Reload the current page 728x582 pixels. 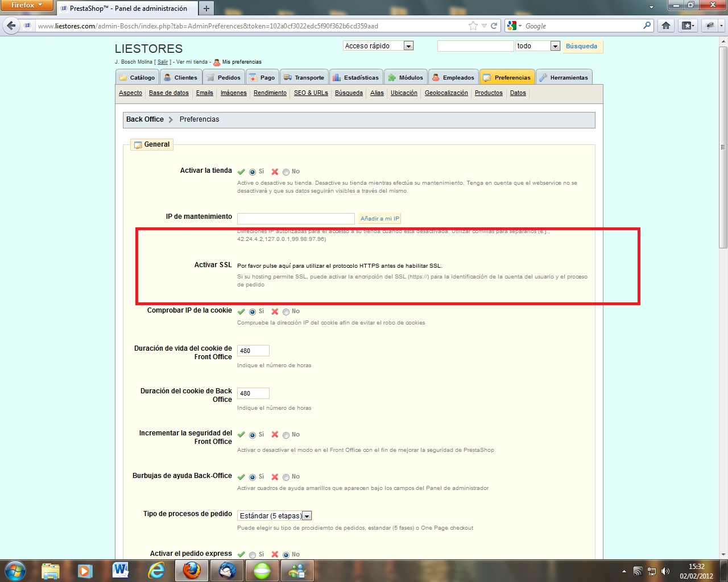[x=494, y=26]
